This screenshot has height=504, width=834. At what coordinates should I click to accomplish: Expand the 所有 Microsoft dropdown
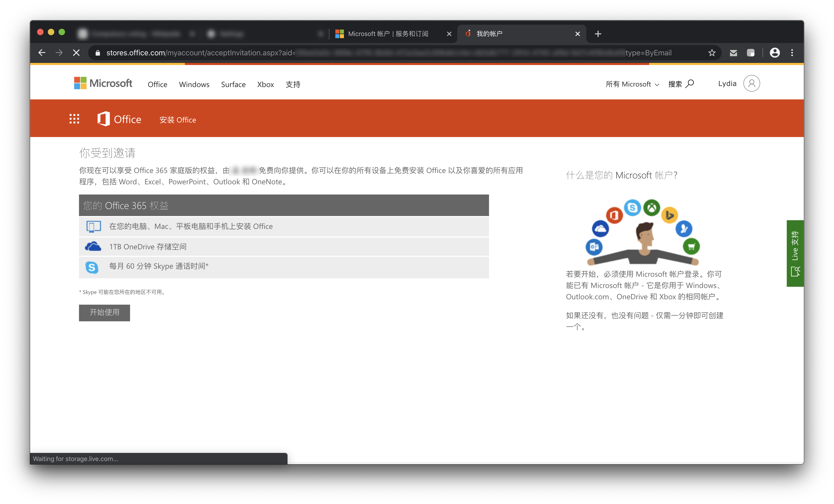point(632,84)
